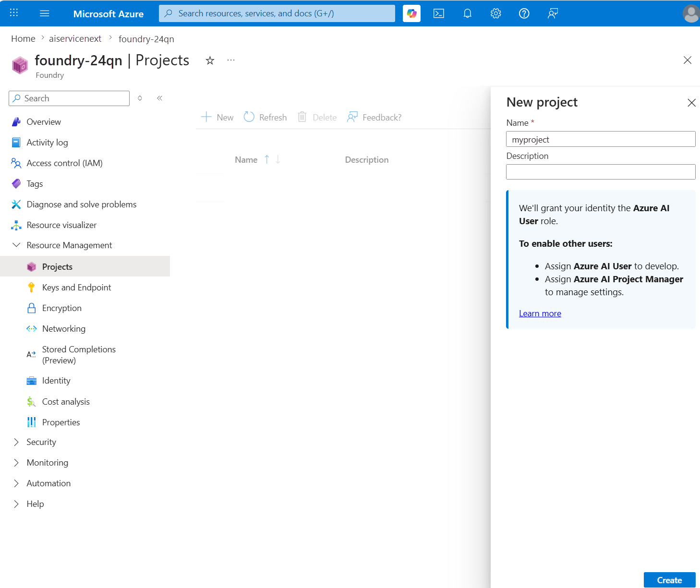Open the Learn more link
This screenshot has width=700, height=588.
click(x=540, y=313)
